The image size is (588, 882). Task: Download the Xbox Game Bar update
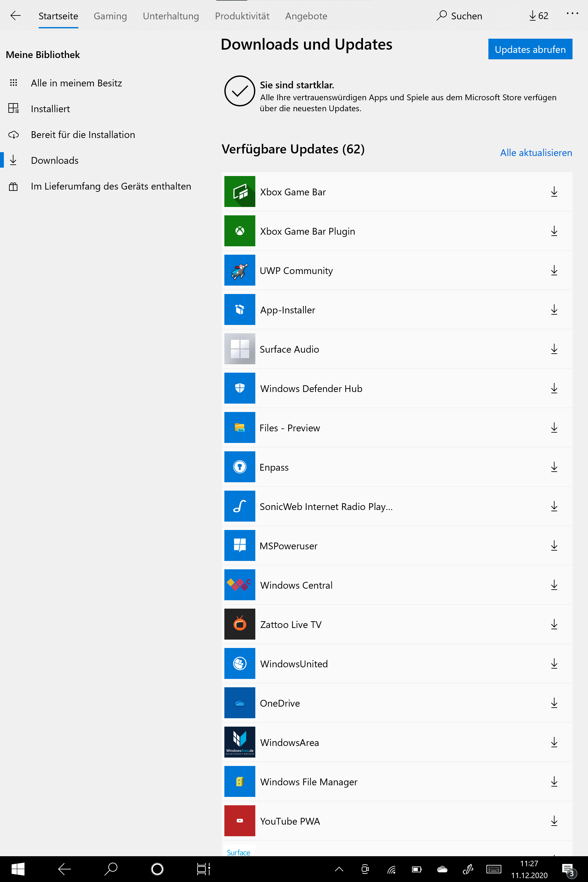(x=554, y=191)
